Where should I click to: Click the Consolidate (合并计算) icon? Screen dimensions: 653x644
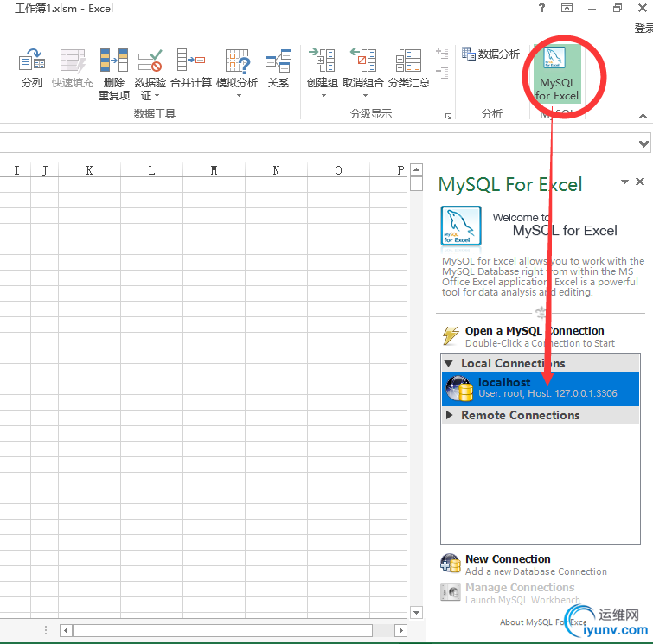coord(191,61)
